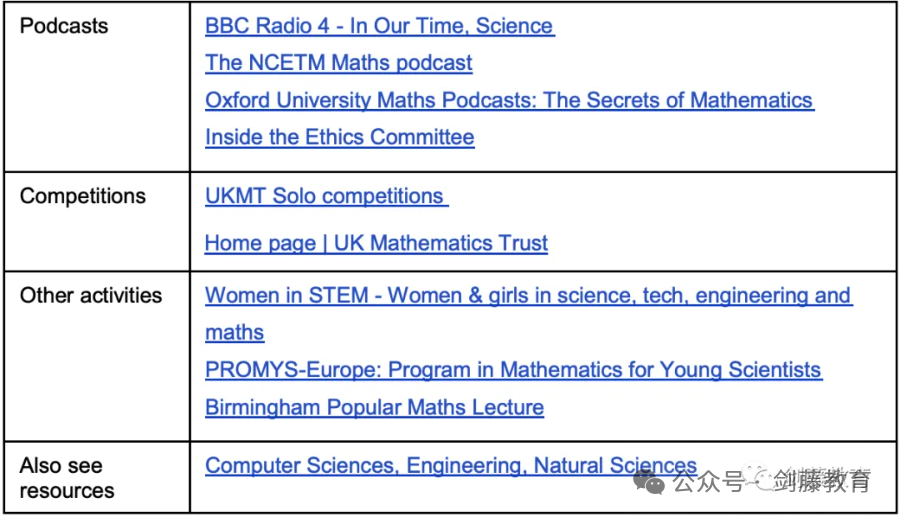
Task: Click the 公众号 watermark label
Action: tap(707, 481)
